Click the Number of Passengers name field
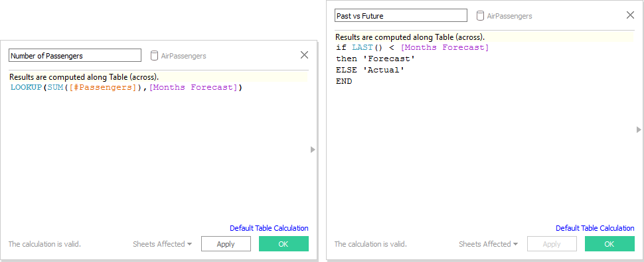Screen dimensions: 644x262 tap(75, 56)
